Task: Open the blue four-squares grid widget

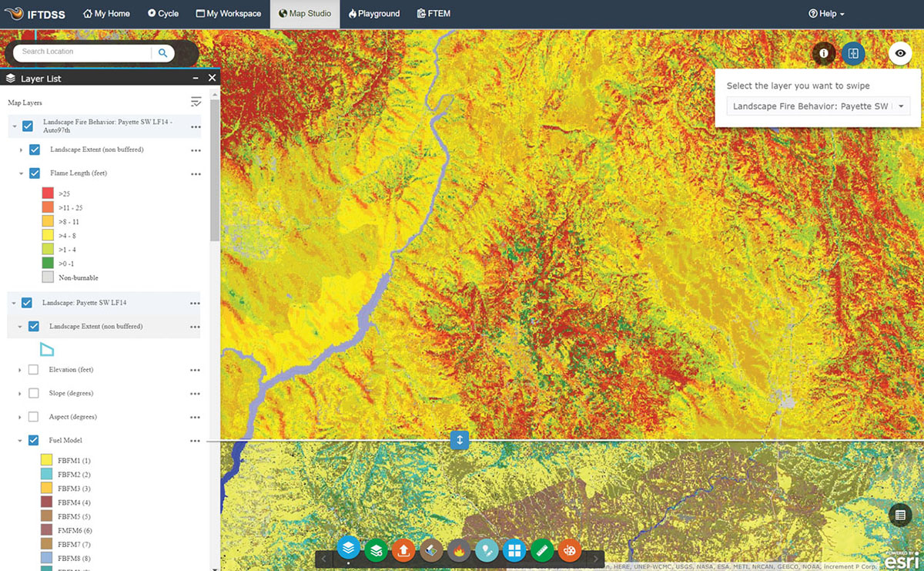Action: [514, 550]
